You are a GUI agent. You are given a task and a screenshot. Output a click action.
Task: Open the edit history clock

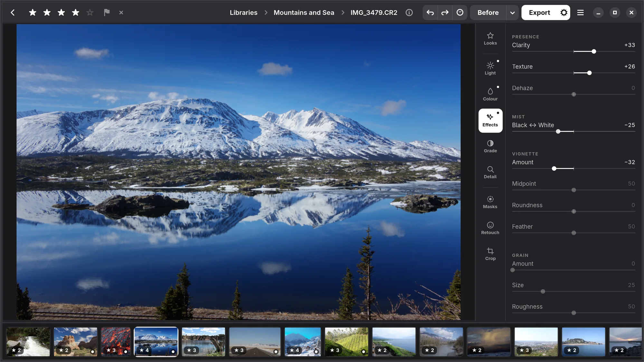coord(460,13)
